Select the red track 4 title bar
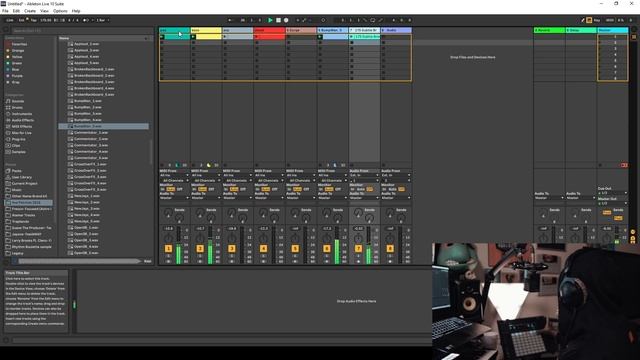640x360 pixels. 269,30
